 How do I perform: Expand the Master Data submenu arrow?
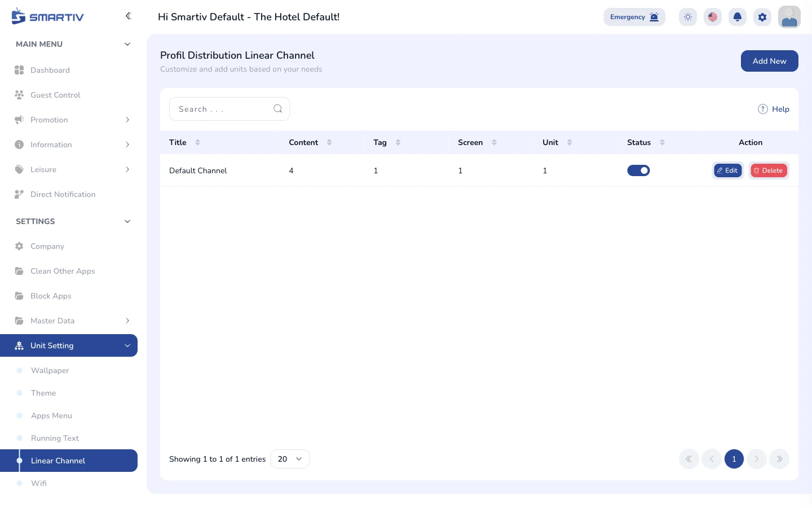127,321
